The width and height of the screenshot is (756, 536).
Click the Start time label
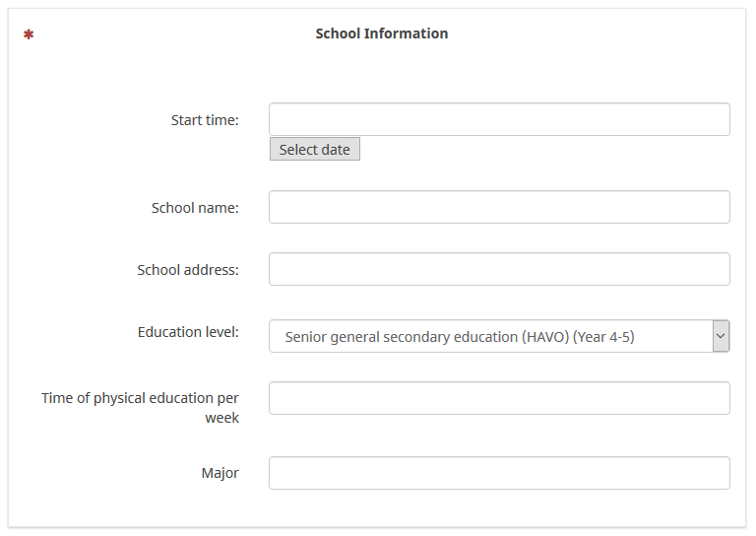[x=205, y=120]
